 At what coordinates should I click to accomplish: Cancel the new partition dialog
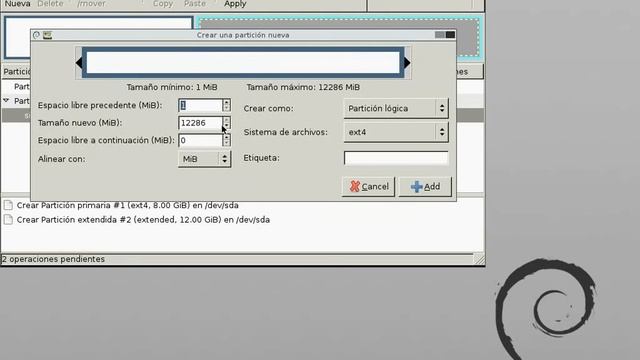click(x=369, y=187)
